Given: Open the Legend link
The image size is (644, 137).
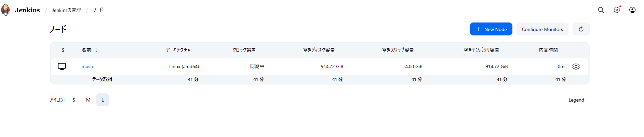Looking at the screenshot, I should pos(576,100).
